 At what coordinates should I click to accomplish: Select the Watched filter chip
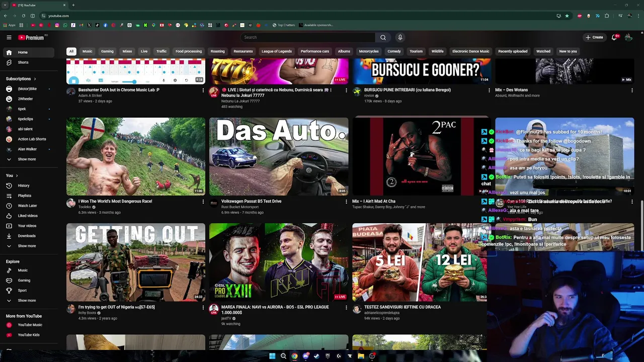pyautogui.click(x=543, y=51)
